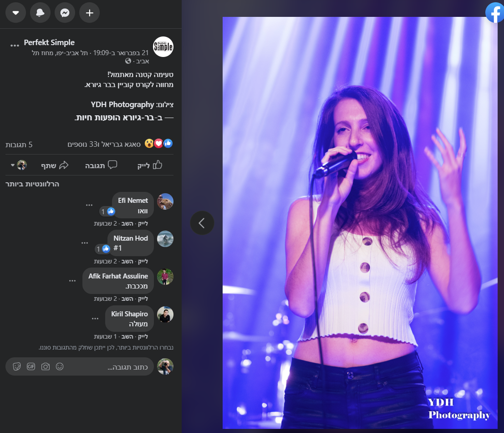Viewport: 504px width, 433px height.
Task: Click the plus create button
Action: click(89, 13)
